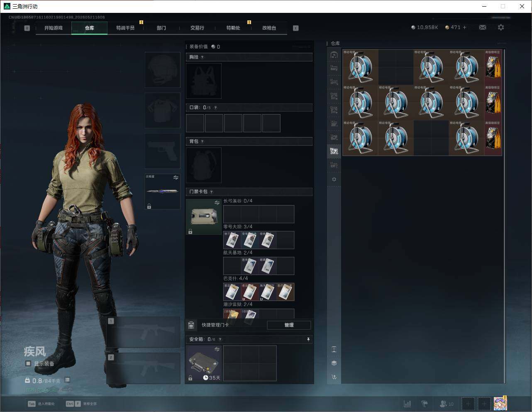Click the backpack 背包 slot
The width and height of the screenshot is (532, 412).
204,165
